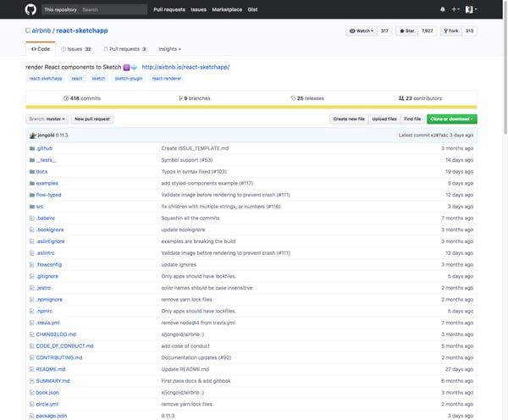Open the notifications bell icon
The height and width of the screenshot is (420, 508).
(x=443, y=9)
